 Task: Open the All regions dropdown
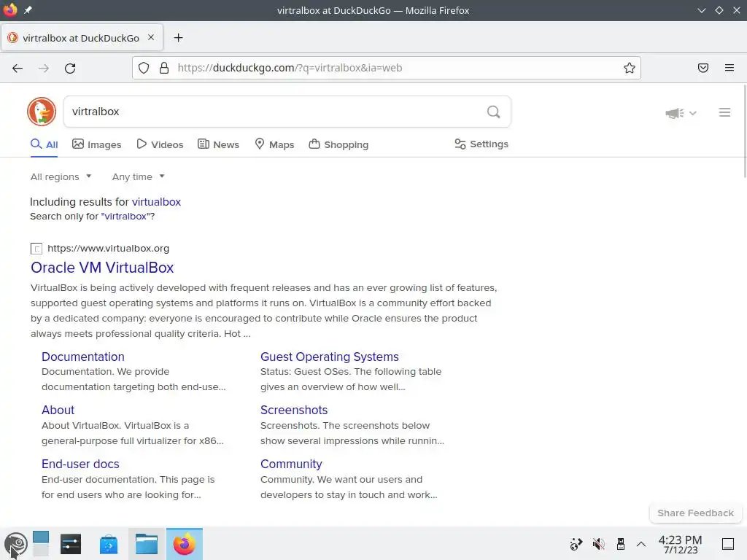(61, 176)
